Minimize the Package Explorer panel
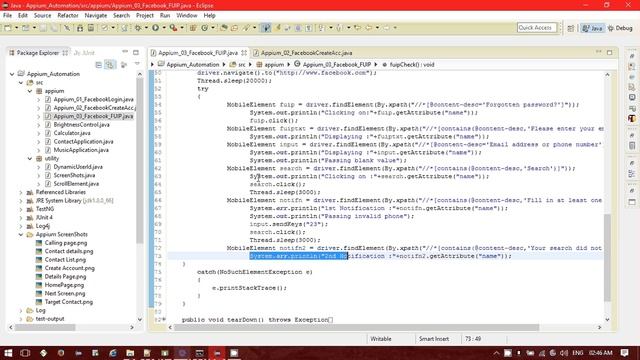The width and height of the screenshot is (640, 360). [x=125, y=52]
